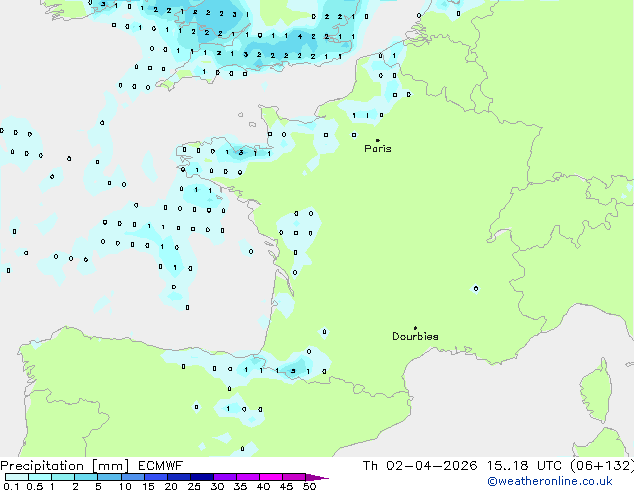Click the forecast date 'Th 02-04-2026' text

(x=420, y=466)
